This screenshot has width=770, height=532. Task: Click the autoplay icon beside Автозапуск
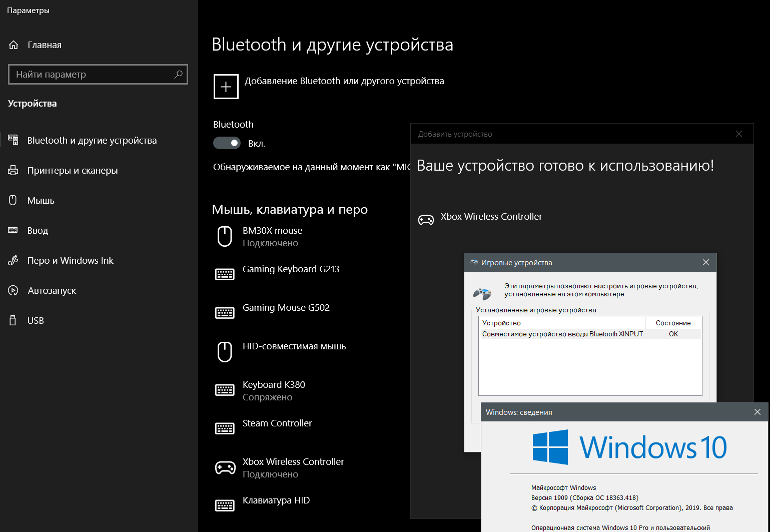tap(14, 290)
